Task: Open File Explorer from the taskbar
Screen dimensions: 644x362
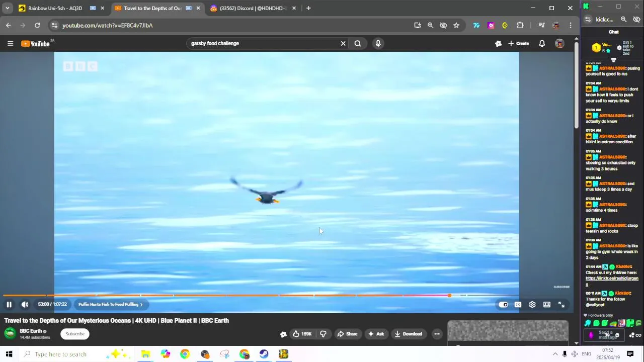Action: (x=145, y=354)
